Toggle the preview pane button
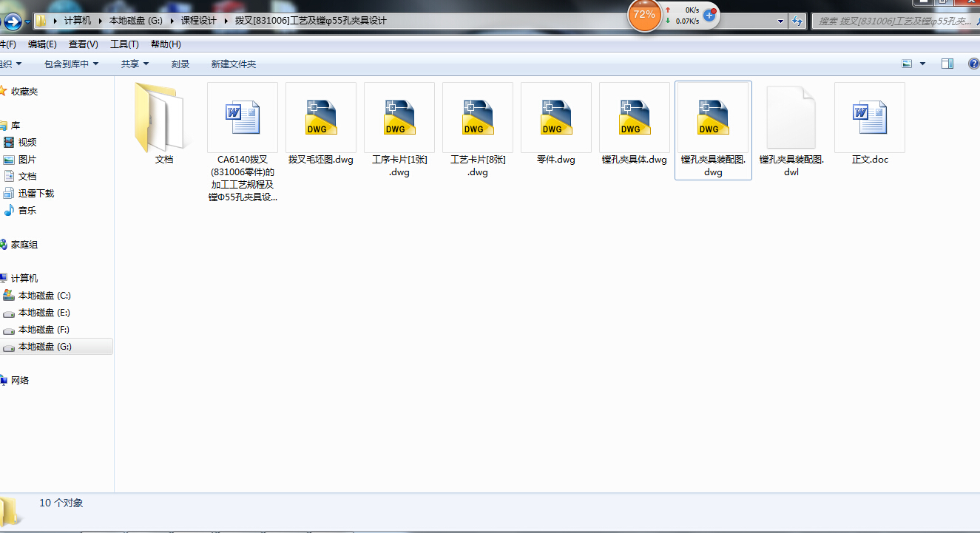The height and width of the screenshot is (533, 980). 947,64
